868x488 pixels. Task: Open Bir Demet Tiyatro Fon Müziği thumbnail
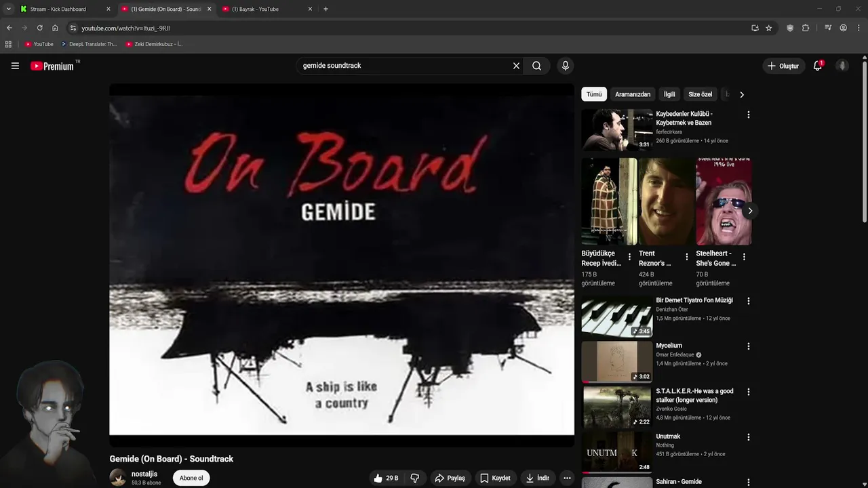(616, 316)
